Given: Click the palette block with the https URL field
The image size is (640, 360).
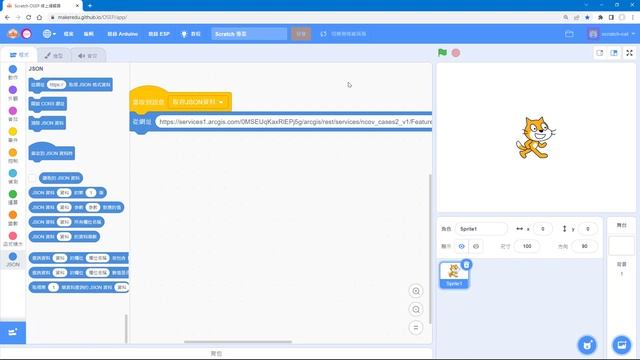Looking at the screenshot, I should [70, 85].
